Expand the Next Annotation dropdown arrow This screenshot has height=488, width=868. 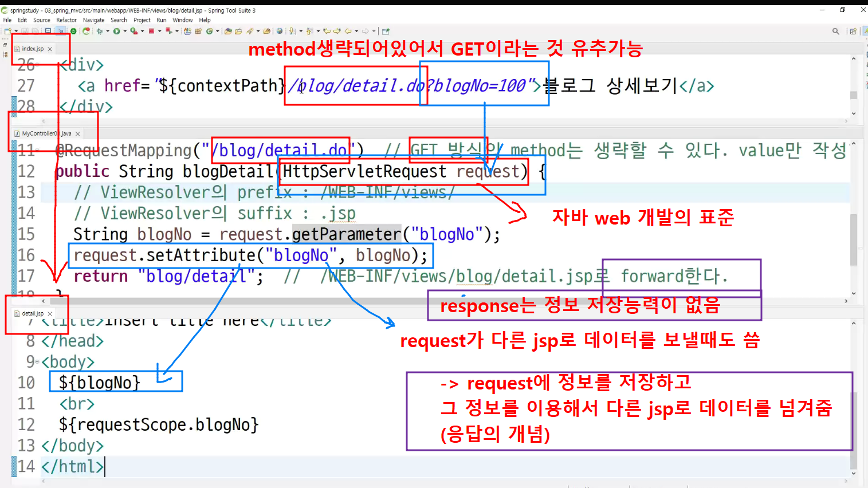[x=301, y=31]
